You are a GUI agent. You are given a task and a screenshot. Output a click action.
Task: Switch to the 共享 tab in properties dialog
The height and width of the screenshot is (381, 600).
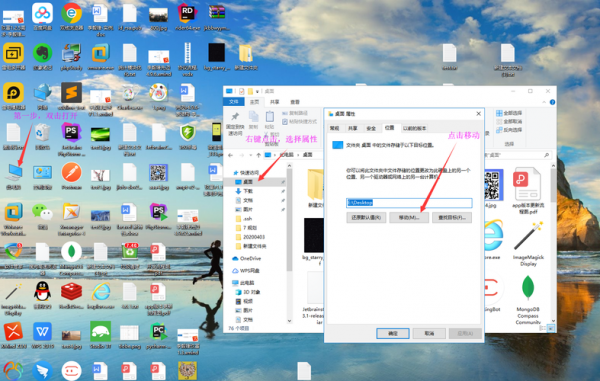click(x=353, y=128)
